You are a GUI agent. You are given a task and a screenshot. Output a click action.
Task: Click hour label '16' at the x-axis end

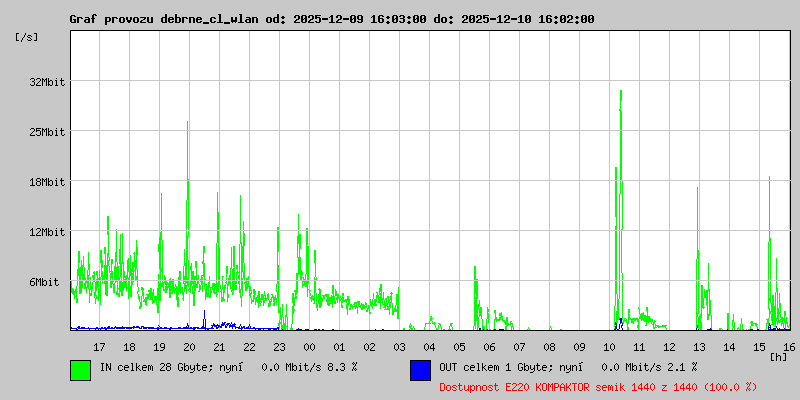789,347
